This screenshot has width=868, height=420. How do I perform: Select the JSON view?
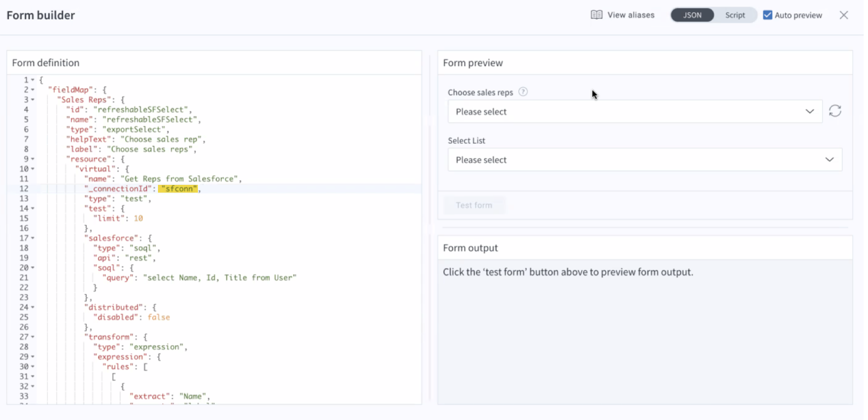[692, 15]
